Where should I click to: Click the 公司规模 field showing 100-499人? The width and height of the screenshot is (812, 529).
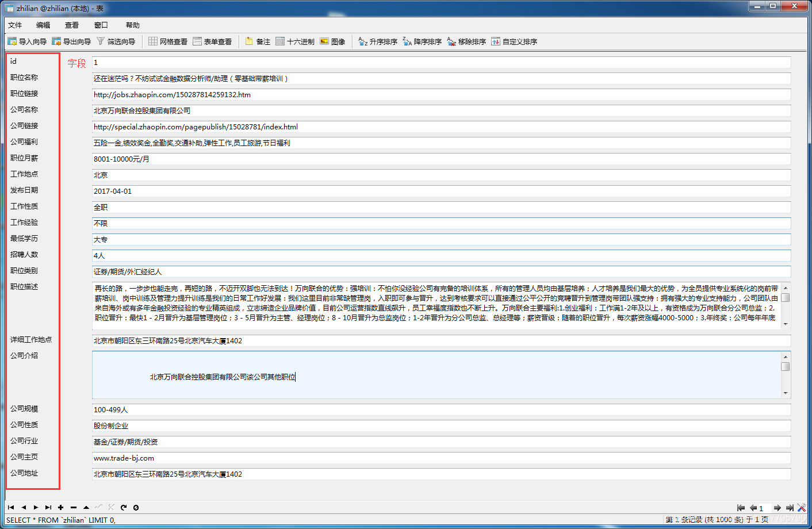coord(441,409)
